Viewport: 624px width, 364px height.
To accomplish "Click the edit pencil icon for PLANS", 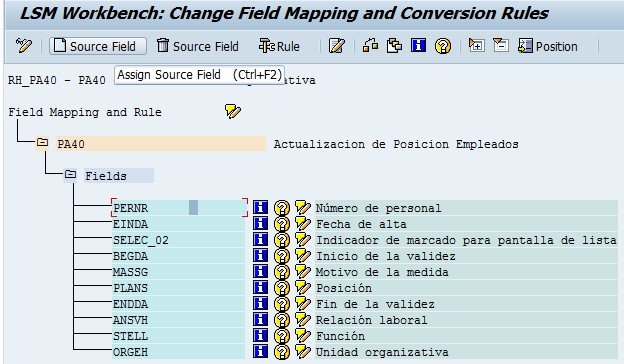I will coord(302,288).
